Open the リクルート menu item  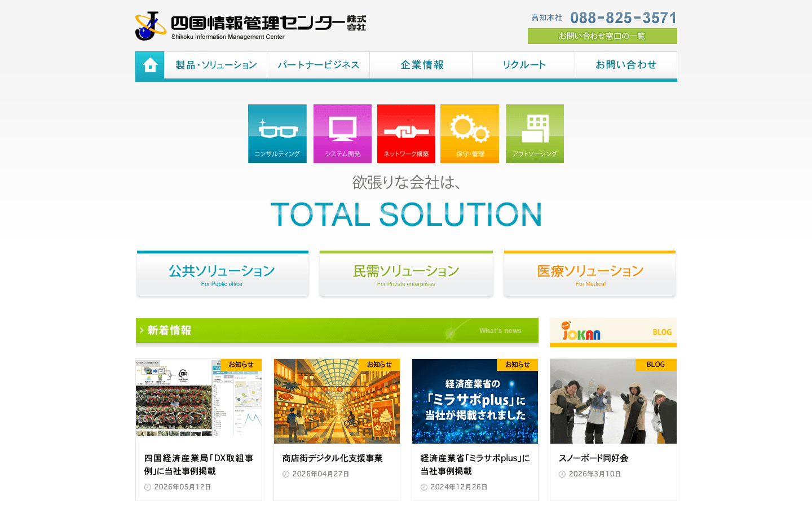(x=524, y=65)
